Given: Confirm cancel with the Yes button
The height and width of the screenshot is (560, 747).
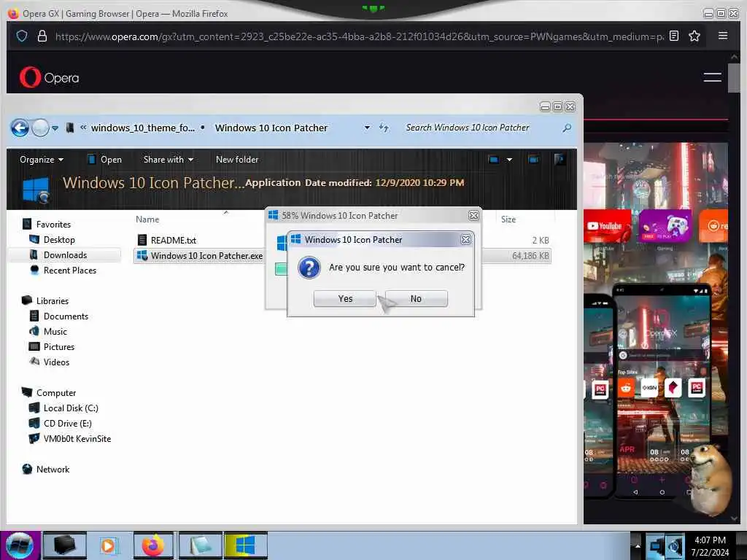Looking at the screenshot, I should point(345,298).
